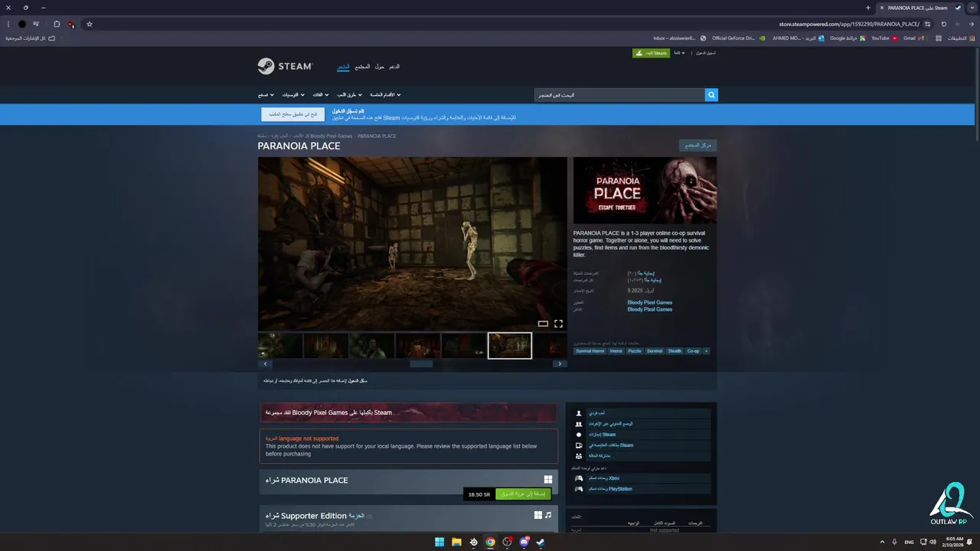Expand the store navigation dropdown nearest the search box
980x551 pixels.
point(385,95)
